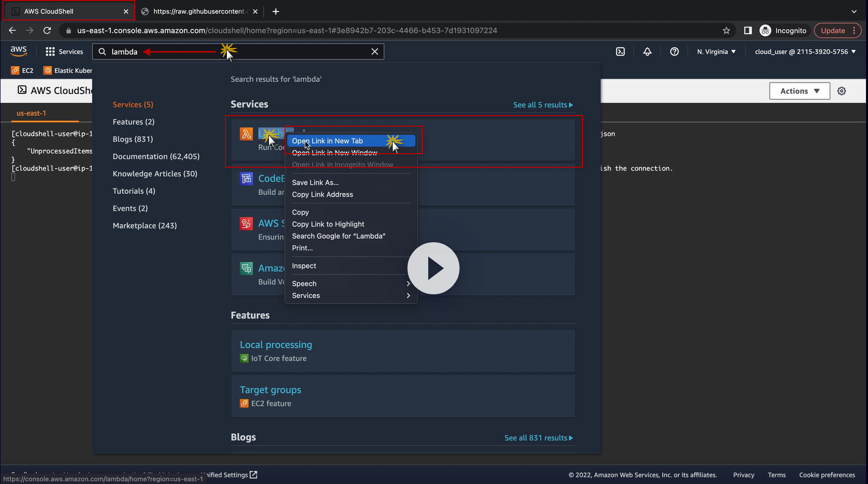The height and width of the screenshot is (484, 868).
Task: Click the CloudShell terminal icon in header
Action: 620,52
